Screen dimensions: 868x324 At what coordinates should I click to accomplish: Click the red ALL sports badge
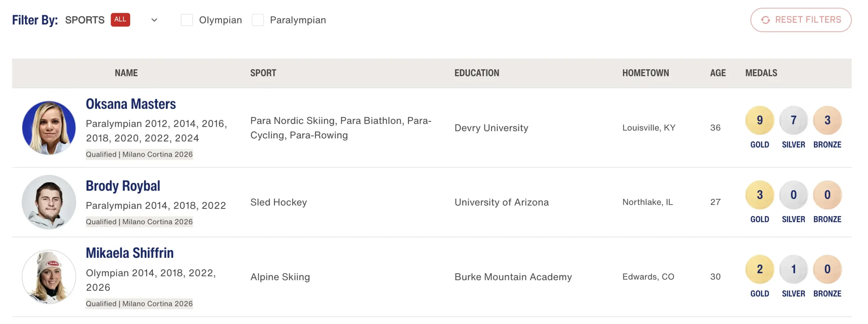[x=120, y=20]
